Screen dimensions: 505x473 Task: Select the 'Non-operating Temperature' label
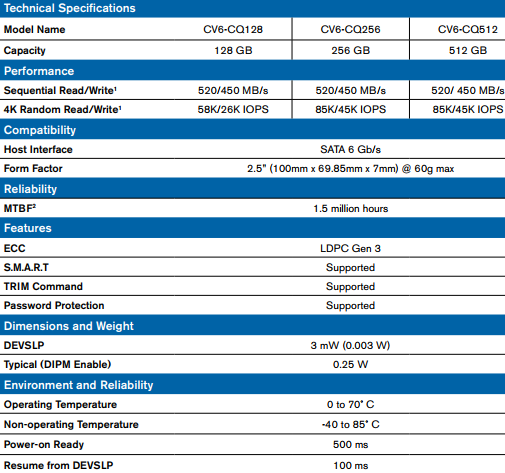pos(71,424)
